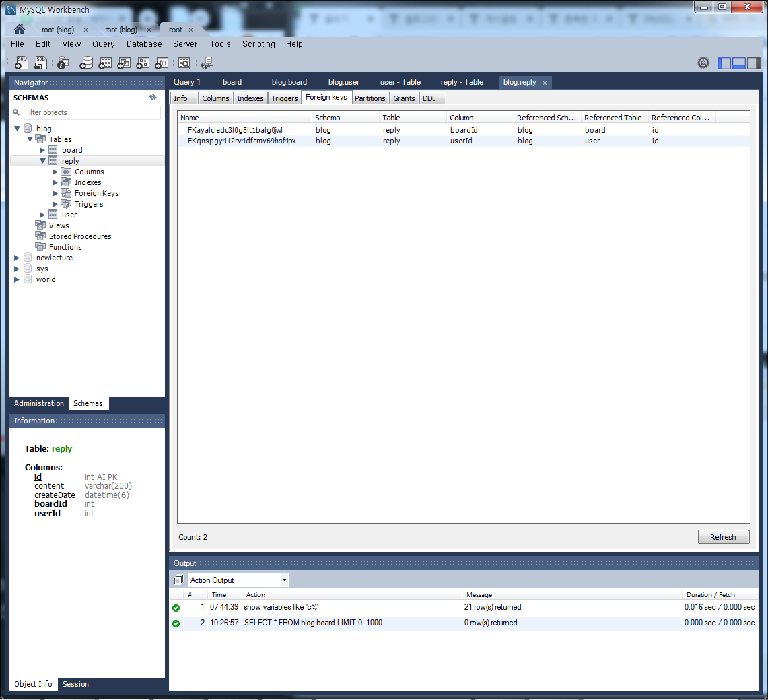Expand the newlecture schema
The image size is (768, 700).
tap(17, 258)
